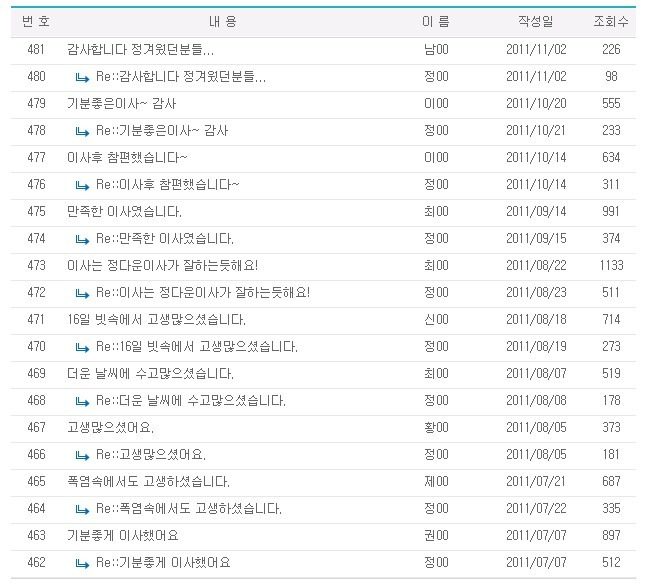Viewport: 645px width, 588px height.
Task: Open reply 'Re::고생많으셨어요.'
Action: click(151, 455)
